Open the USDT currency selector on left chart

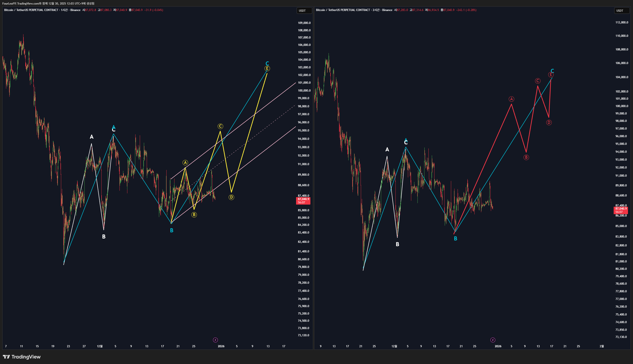(304, 11)
